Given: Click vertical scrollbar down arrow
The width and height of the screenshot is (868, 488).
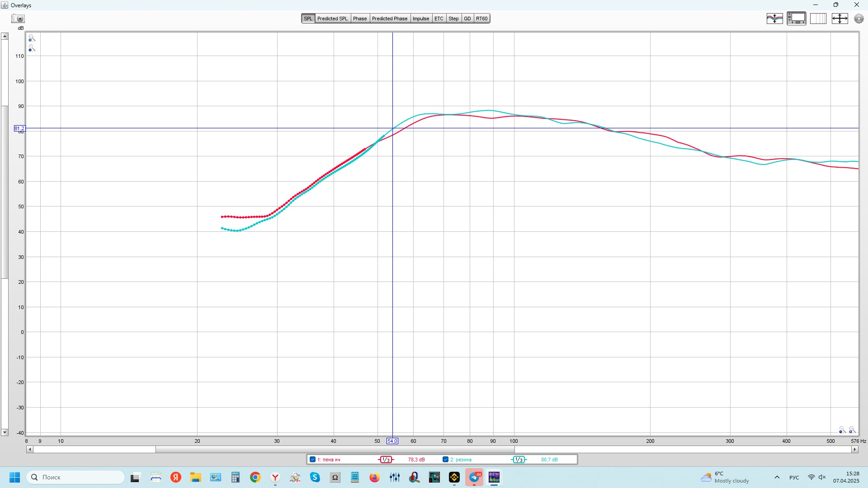Looking at the screenshot, I should click(5, 432).
